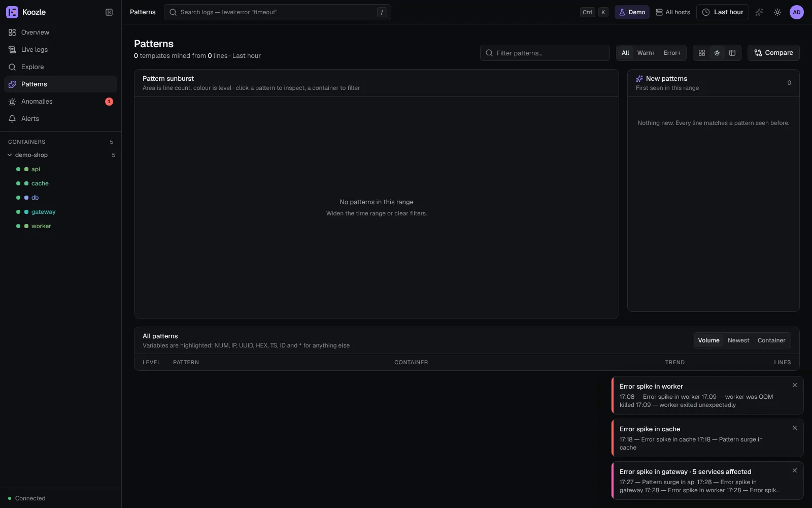Toggle the light theme sun icon
The height and width of the screenshot is (508, 812).
point(777,12)
